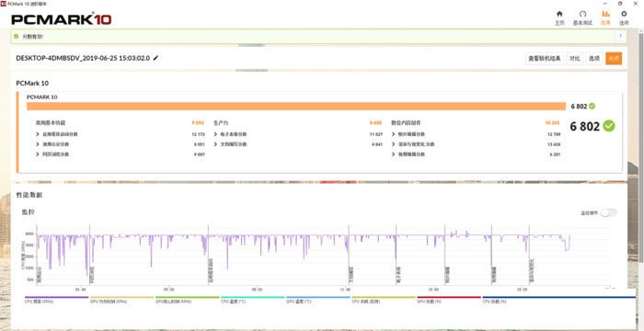
Task: Click the orange 关闭 button
Action: 614,58
